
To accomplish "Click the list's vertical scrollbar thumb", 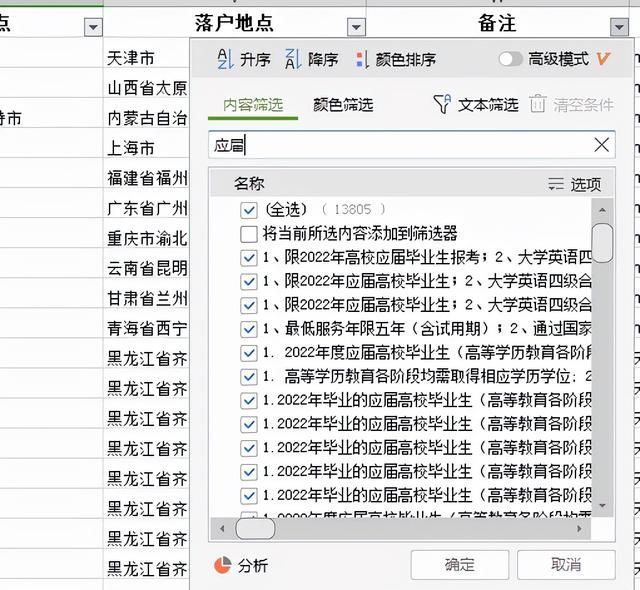I will coord(602,243).
